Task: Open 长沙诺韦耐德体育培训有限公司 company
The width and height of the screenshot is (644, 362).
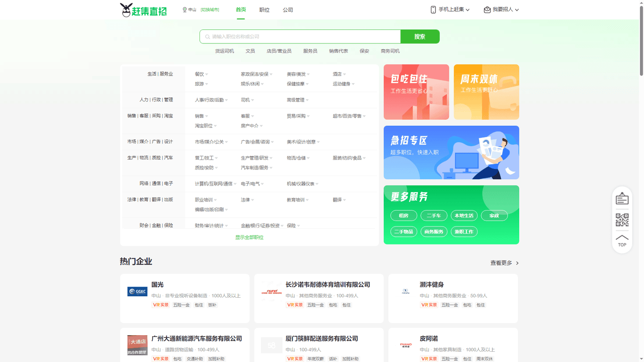Action: coord(328,285)
